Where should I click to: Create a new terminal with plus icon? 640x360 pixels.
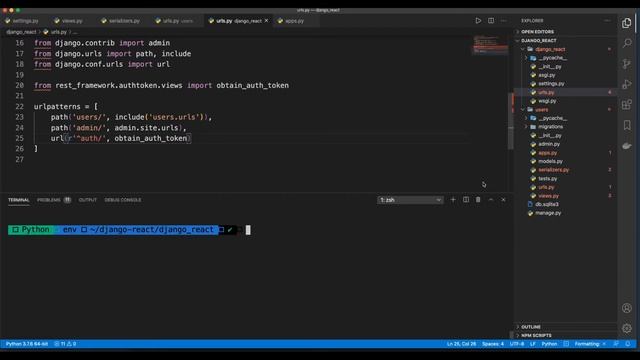tap(453, 200)
